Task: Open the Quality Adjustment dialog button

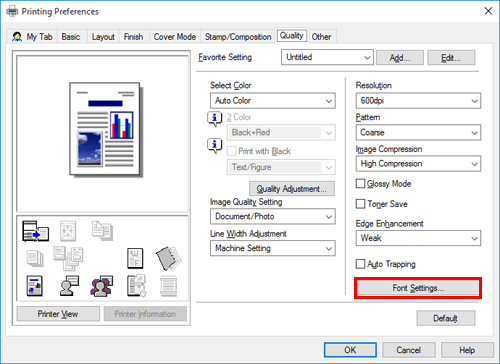Action: [292, 189]
